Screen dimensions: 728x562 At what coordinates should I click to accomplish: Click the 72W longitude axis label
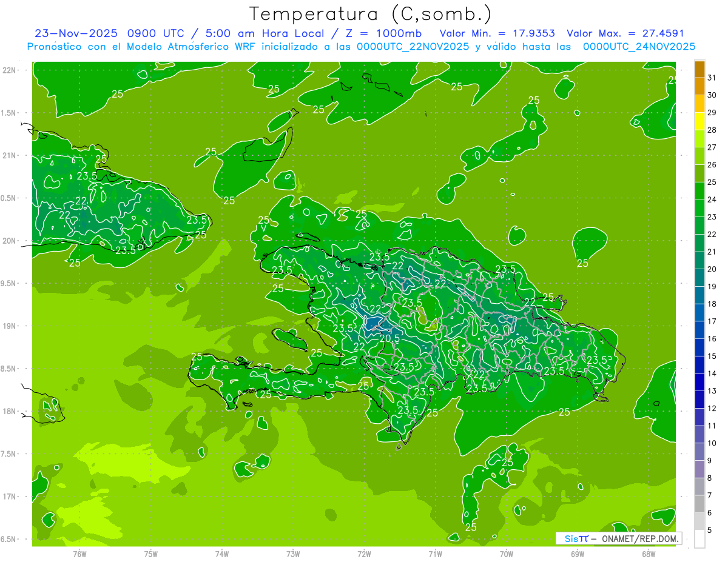[x=364, y=554]
